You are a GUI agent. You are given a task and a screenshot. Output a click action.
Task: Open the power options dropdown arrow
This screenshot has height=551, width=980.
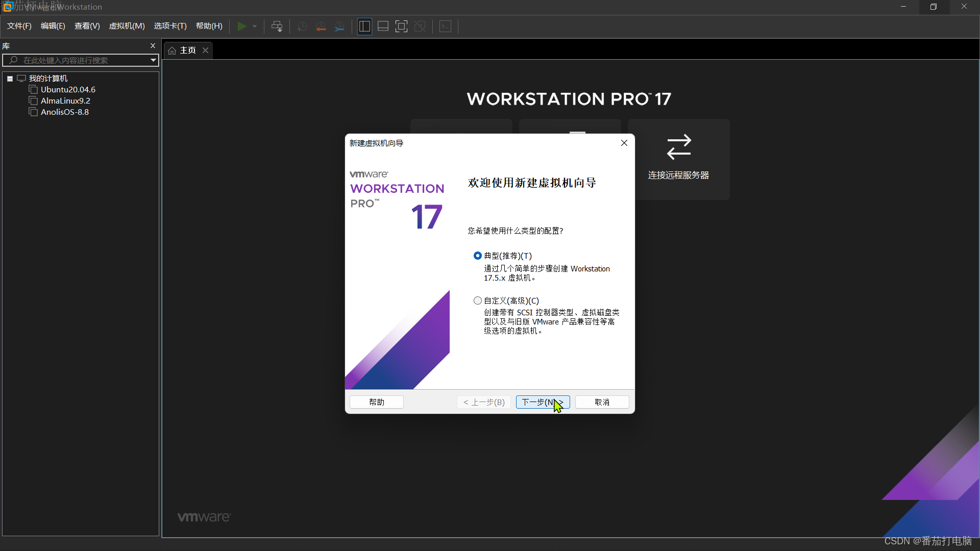coord(255,27)
